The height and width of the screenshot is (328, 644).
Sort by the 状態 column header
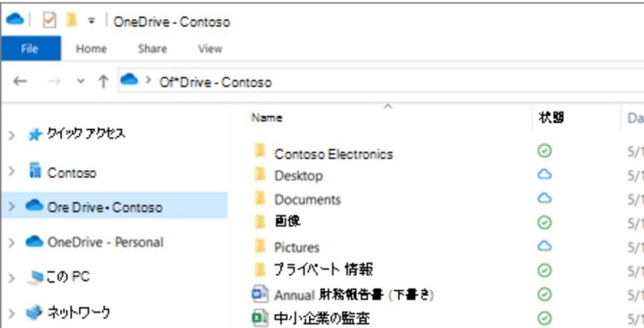click(551, 118)
